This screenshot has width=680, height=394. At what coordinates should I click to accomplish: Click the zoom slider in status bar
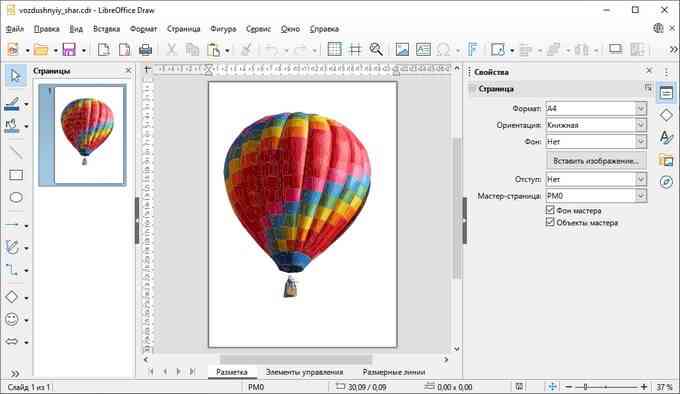(606, 387)
